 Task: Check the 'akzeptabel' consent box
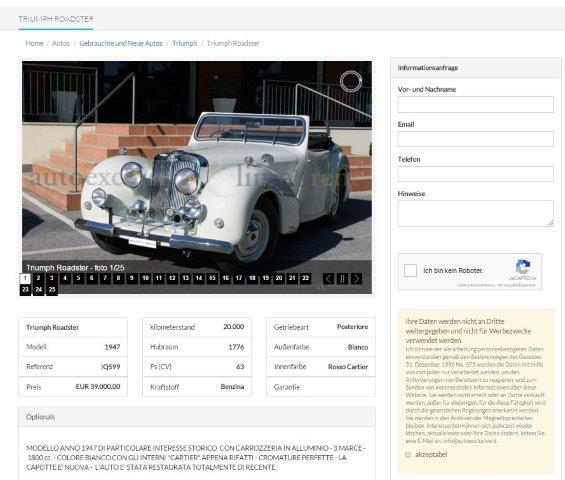(408, 454)
